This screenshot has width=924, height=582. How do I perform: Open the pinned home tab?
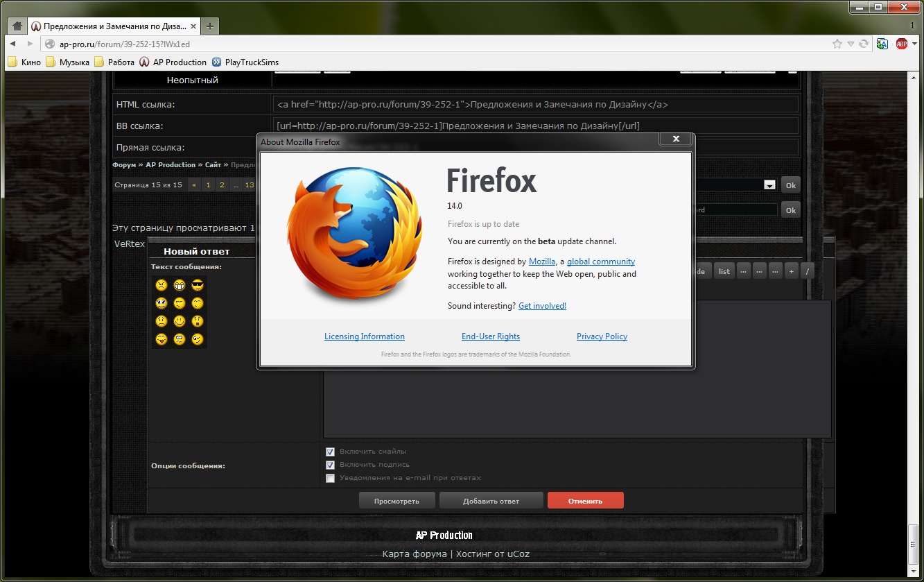tap(17, 26)
